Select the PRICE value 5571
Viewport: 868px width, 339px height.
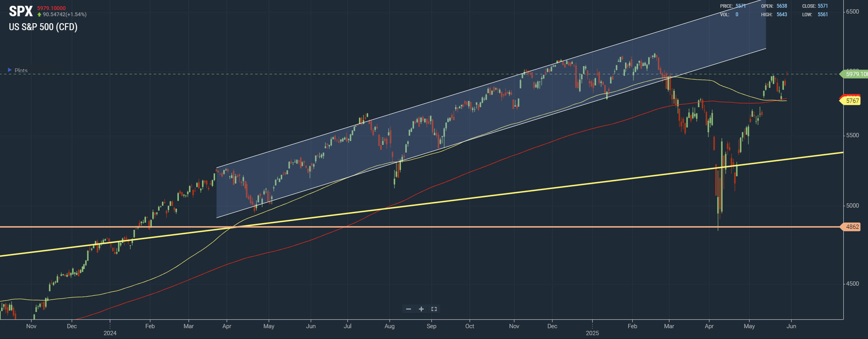741,6
